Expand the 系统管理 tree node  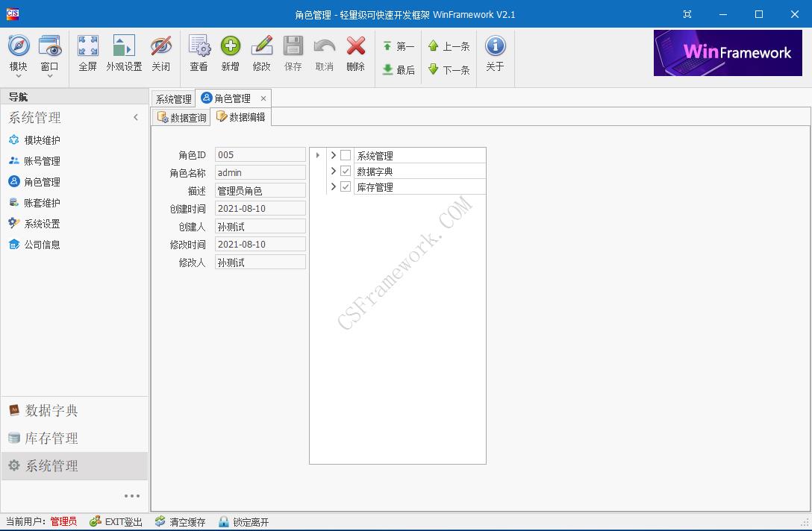tap(334, 154)
